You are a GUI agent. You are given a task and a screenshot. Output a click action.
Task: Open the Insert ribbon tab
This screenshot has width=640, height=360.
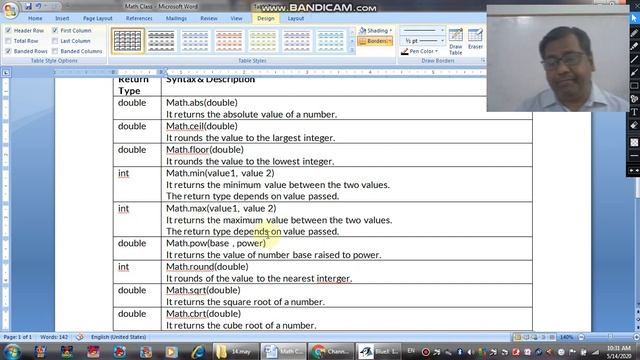(62, 18)
